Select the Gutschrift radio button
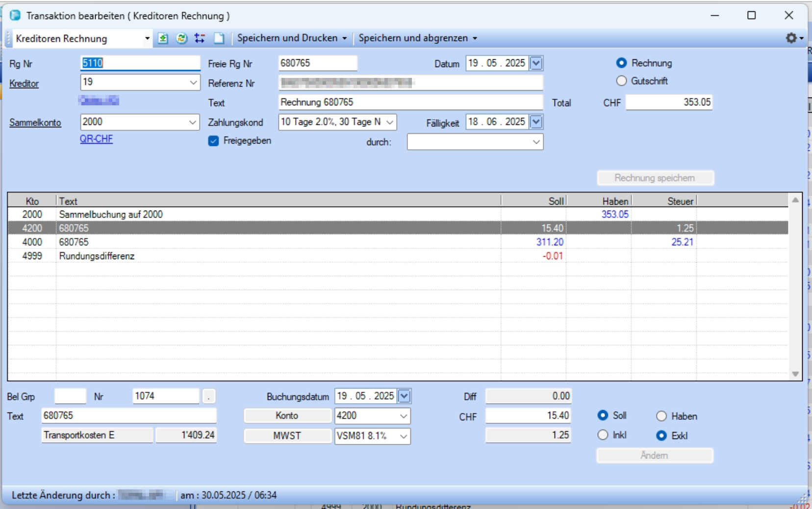 click(x=621, y=81)
